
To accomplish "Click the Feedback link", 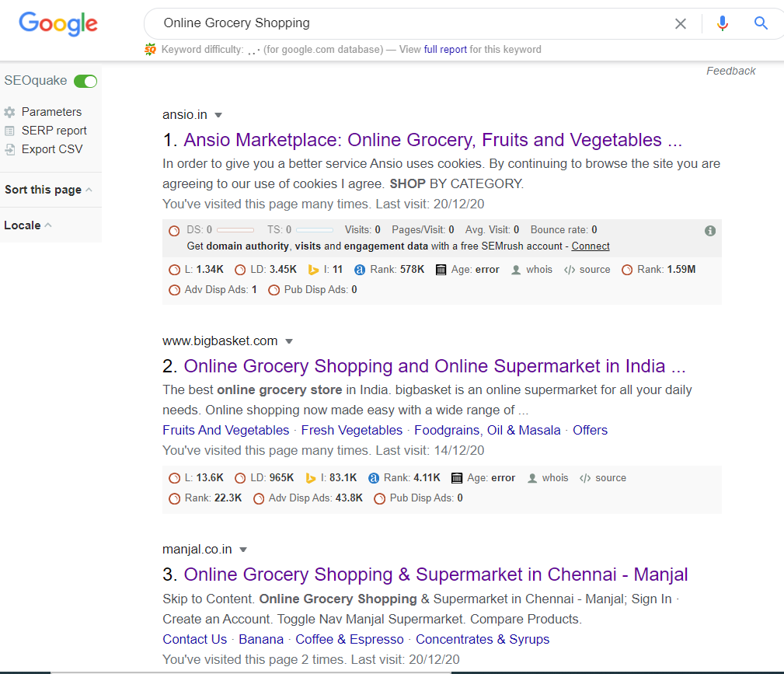I will [x=730, y=71].
